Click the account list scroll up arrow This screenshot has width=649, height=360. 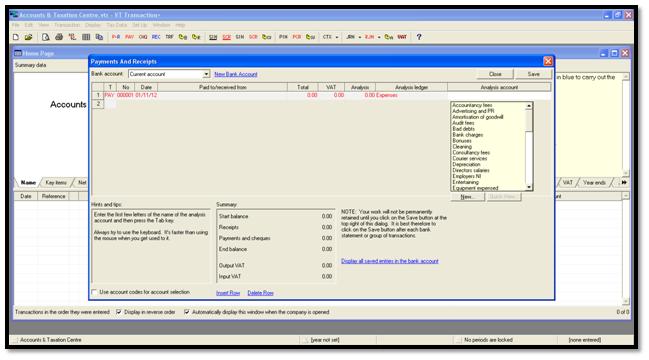(x=529, y=106)
